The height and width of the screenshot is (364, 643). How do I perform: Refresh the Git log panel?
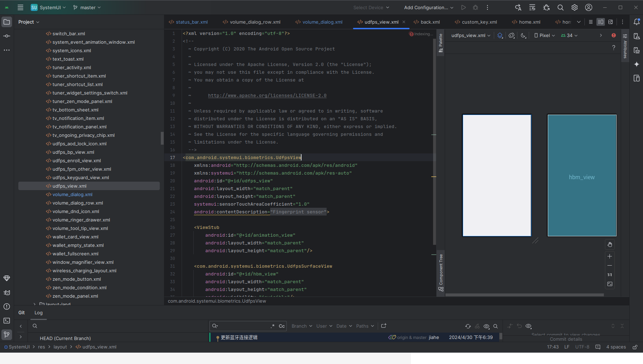(468, 326)
